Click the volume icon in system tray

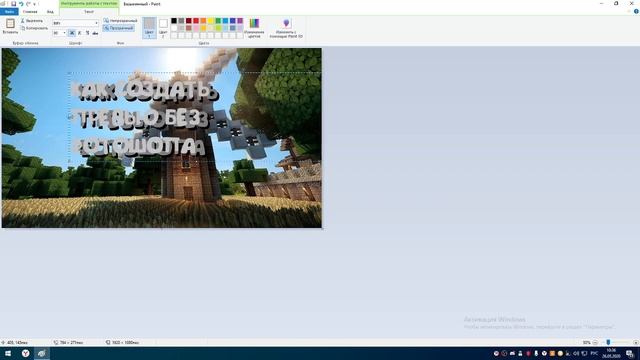[x=576, y=353]
